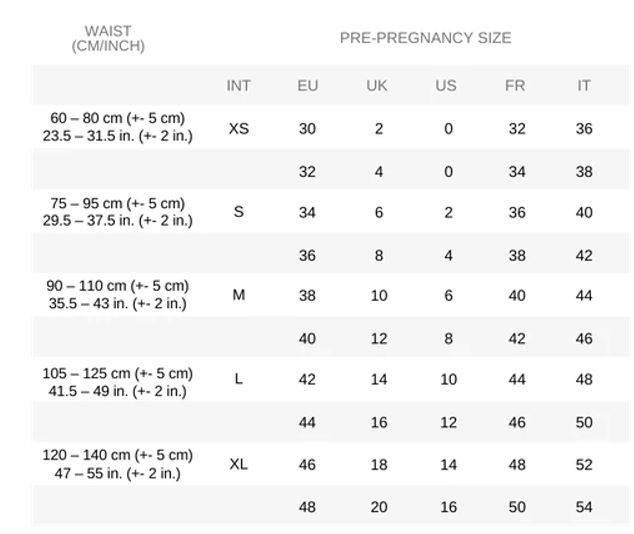The image size is (634, 534).
Task: Click the WAIST (CM/INCH) header
Action: [108, 39]
